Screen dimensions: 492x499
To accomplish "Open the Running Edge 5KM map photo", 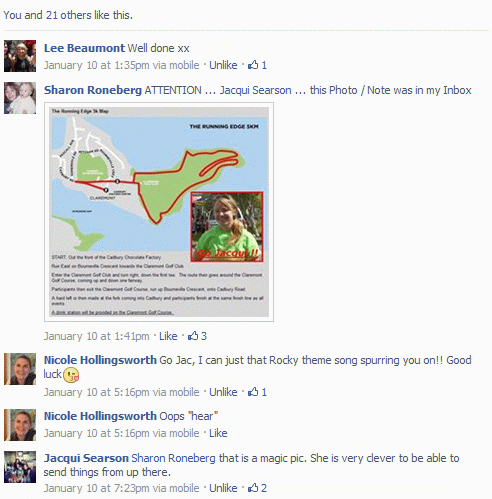I will click(159, 212).
